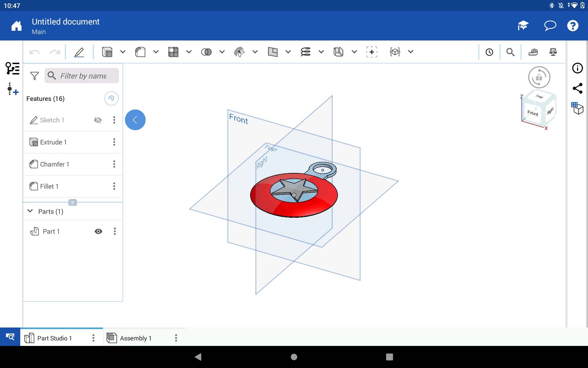Screen dimensions: 588x368
Task: Click the Filter by name field
Action: pyautogui.click(x=82, y=76)
